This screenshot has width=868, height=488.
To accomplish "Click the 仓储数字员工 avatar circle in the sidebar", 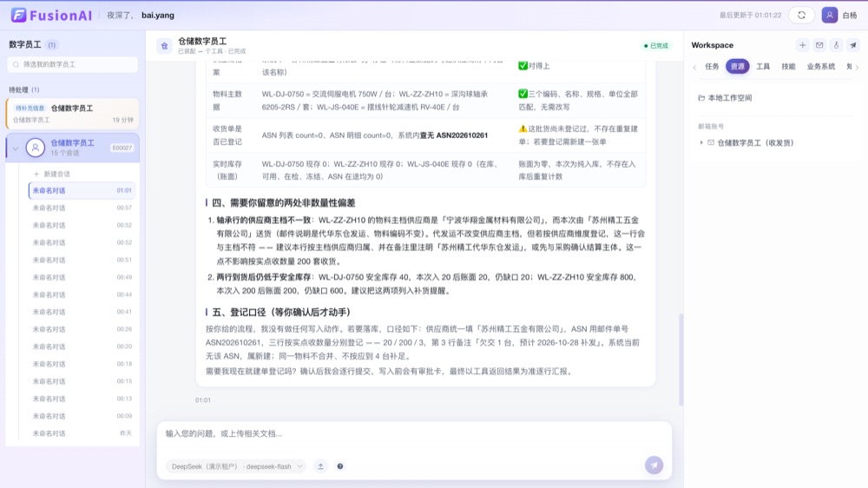I will pyautogui.click(x=36, y=148).
